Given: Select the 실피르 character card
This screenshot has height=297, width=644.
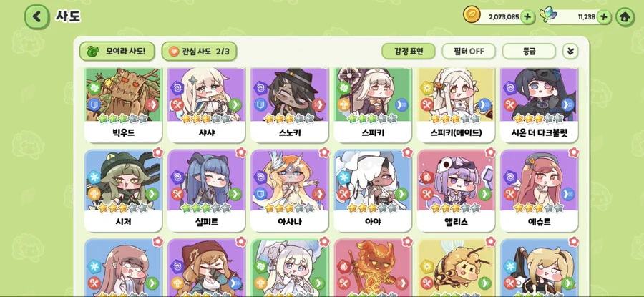Looking at the screenshot, I should (206, 190).
